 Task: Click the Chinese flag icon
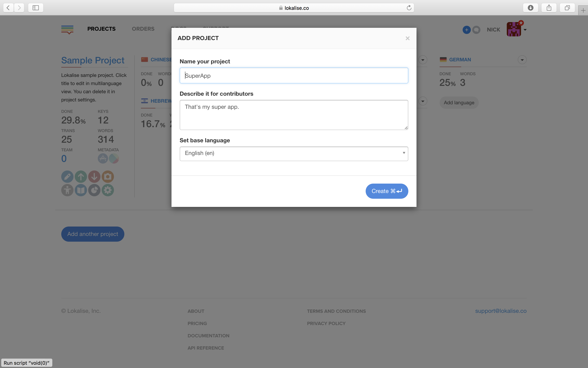[x=145, y=59]
